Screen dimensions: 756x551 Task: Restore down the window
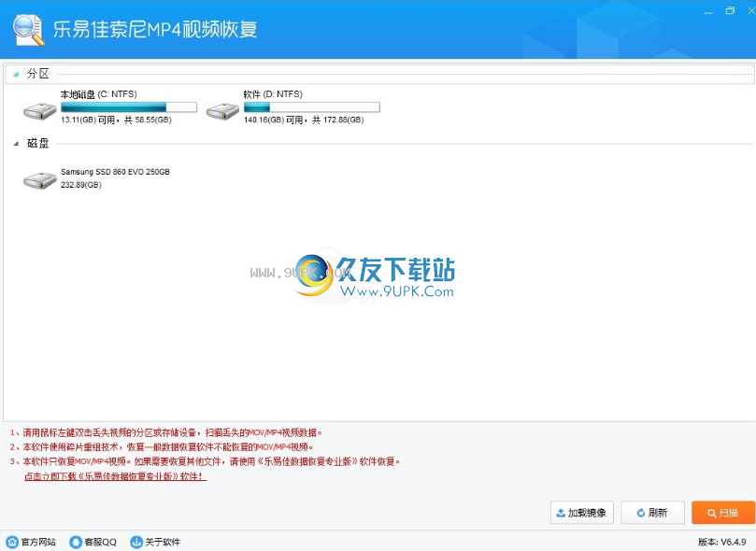[730, 11]
